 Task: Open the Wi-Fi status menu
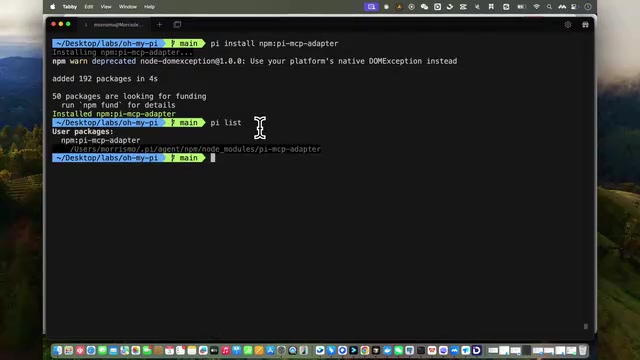537,7
